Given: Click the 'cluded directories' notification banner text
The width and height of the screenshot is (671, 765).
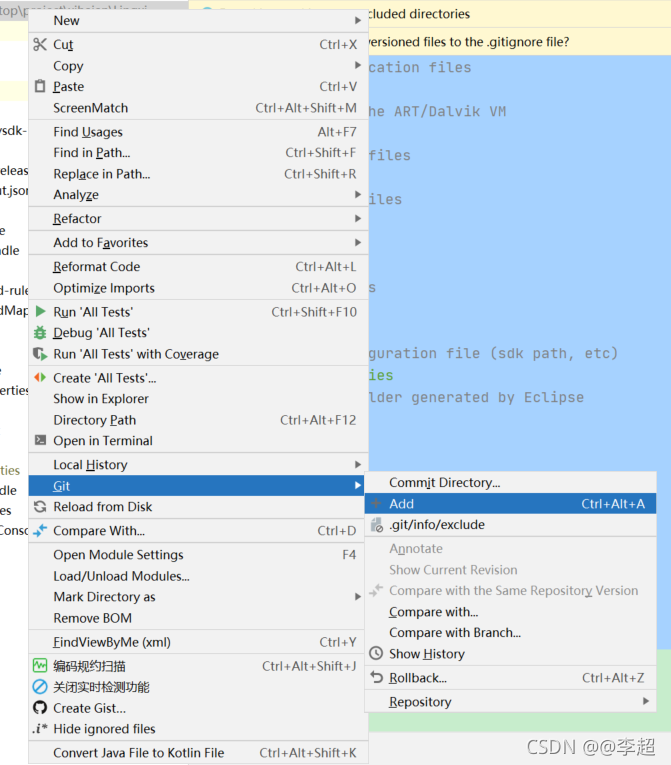Looking at the screenshot, I should click(419, 14).
